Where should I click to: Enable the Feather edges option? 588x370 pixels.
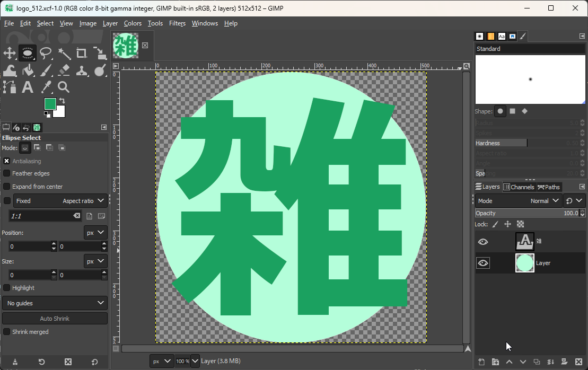[x=6, y=173]
